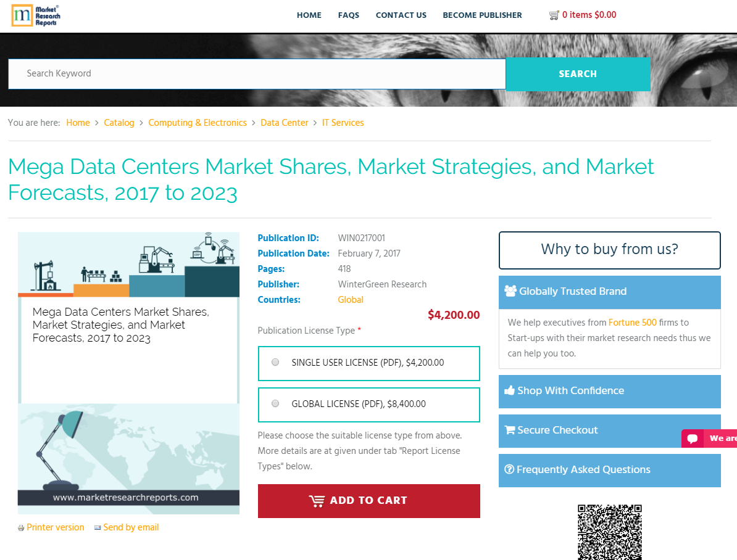This screenshot has height=560, width=737.
Task: Click the Market Research Reports logo
Action: pos(35,16)
